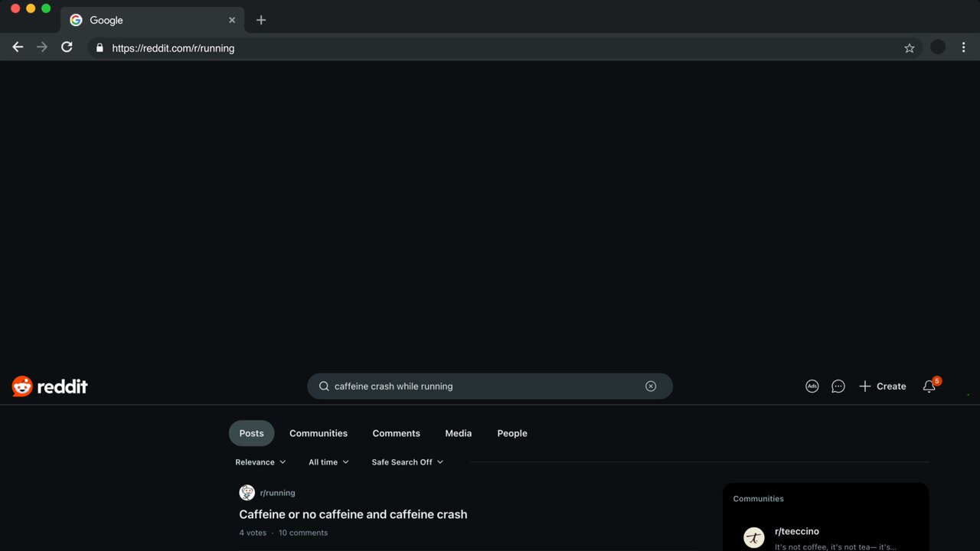Open a new browser tab
This screenshot has width=980, height=551.
[261, 20]
